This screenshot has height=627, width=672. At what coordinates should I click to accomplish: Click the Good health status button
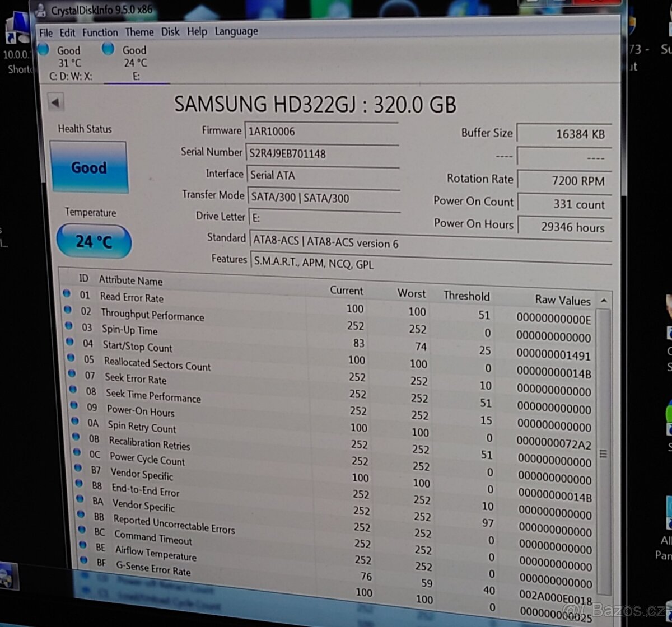coord(88,167)
